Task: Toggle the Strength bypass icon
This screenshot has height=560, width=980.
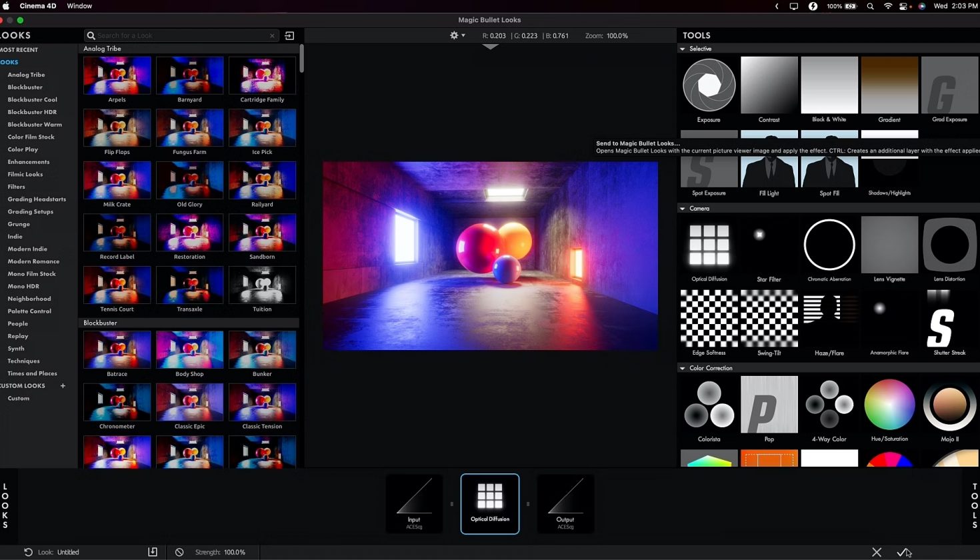Action: (179, 552)
